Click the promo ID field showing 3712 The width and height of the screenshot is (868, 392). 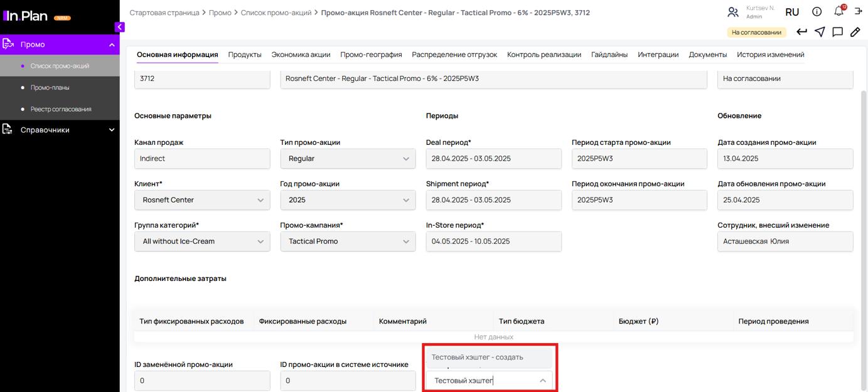tap(202, 79)
